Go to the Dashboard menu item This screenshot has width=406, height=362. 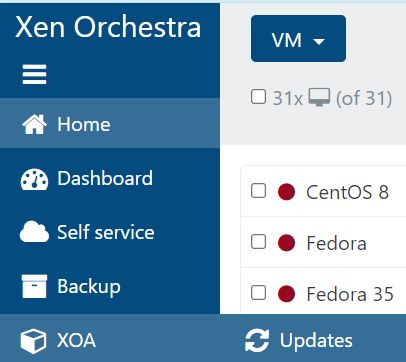(105, 178)
